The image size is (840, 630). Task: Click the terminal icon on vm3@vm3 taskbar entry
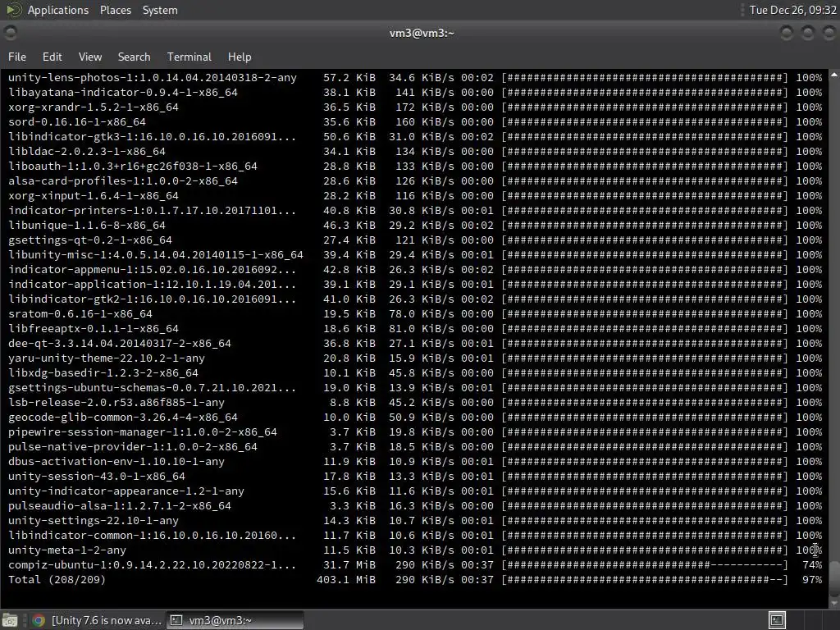tap(176, 620)
